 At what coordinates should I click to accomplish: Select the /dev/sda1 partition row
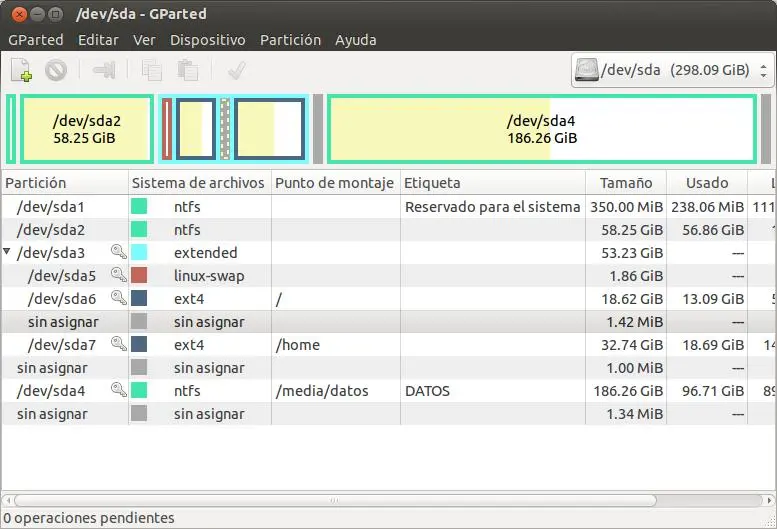click(388, 207)
